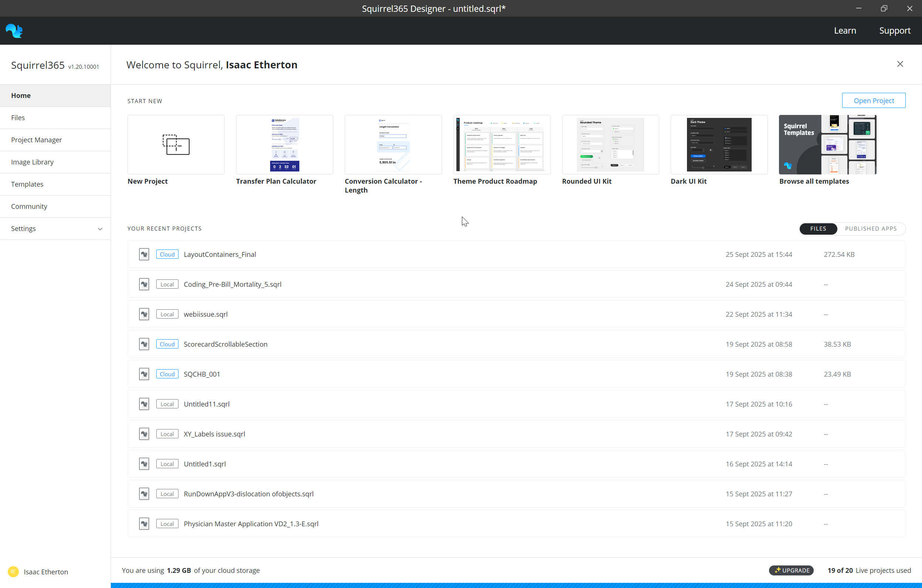922x588 pixels.
Task: Click the file icon beside webiissue.sqrl
Action: click(144, 314)
